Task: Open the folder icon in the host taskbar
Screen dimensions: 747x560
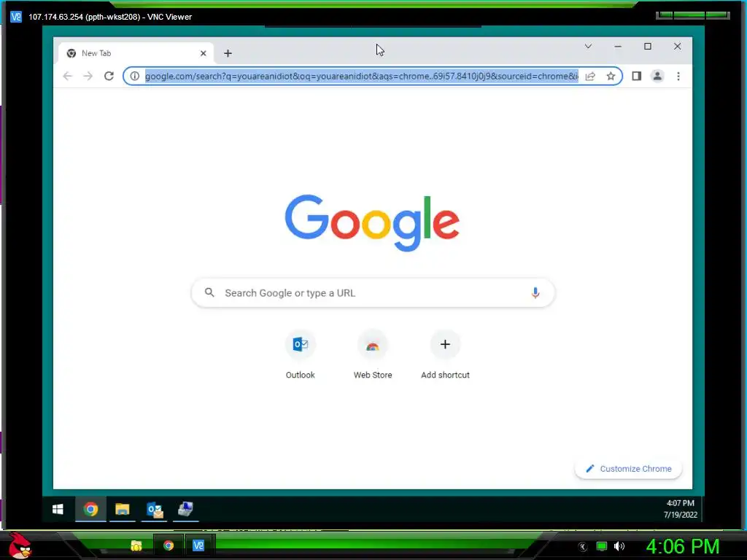Action: [136, 545]
